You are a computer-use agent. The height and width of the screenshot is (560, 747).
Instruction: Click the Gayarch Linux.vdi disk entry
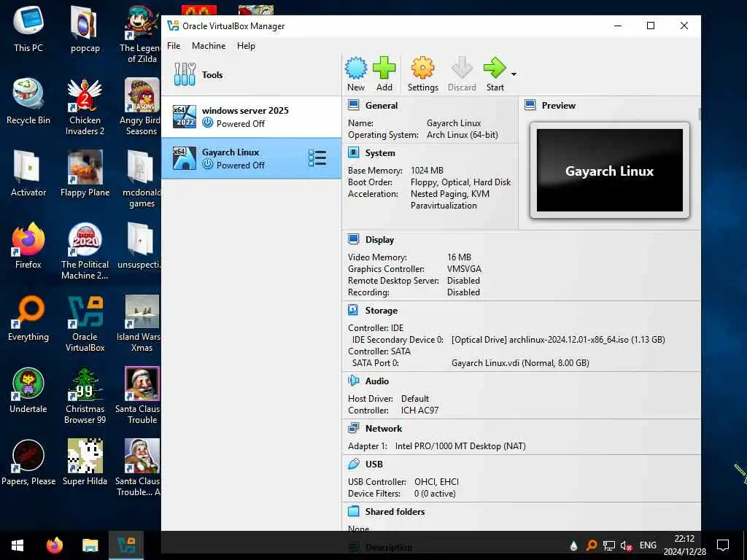520,363
